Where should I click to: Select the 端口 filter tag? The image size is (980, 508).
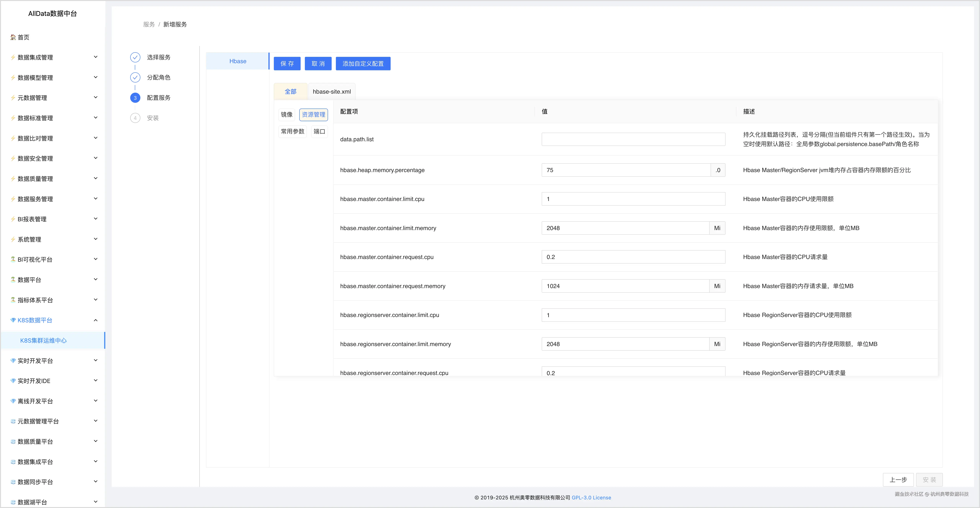319,131
